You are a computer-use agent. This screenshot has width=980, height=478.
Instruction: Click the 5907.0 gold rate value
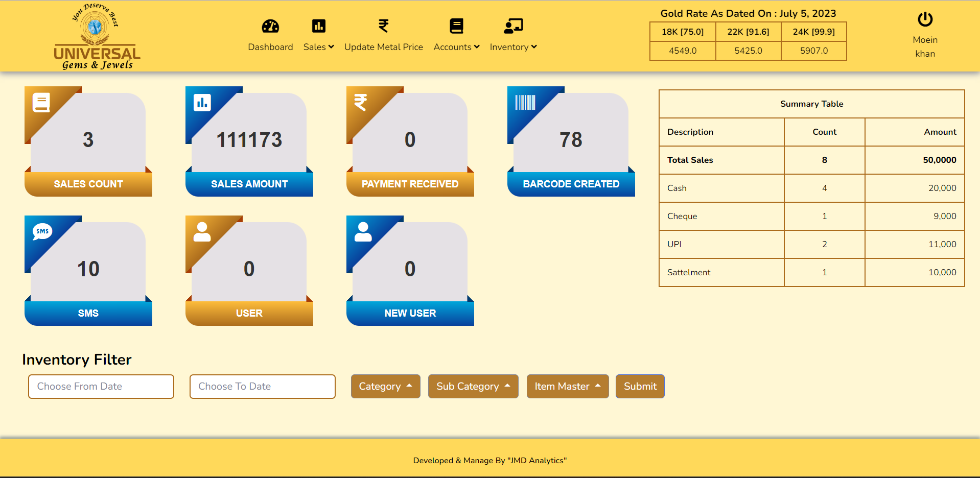click(x=814, y=51)
